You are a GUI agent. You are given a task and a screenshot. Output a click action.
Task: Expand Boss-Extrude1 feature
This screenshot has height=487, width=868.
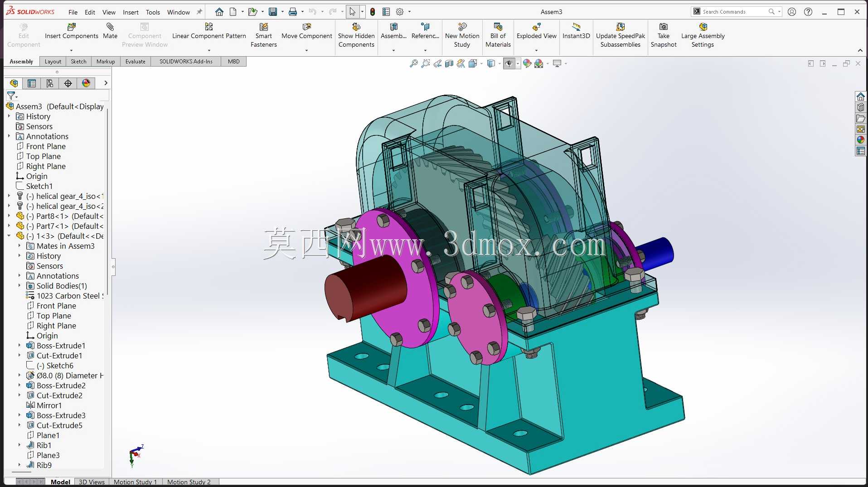click(x=19, y=346)
